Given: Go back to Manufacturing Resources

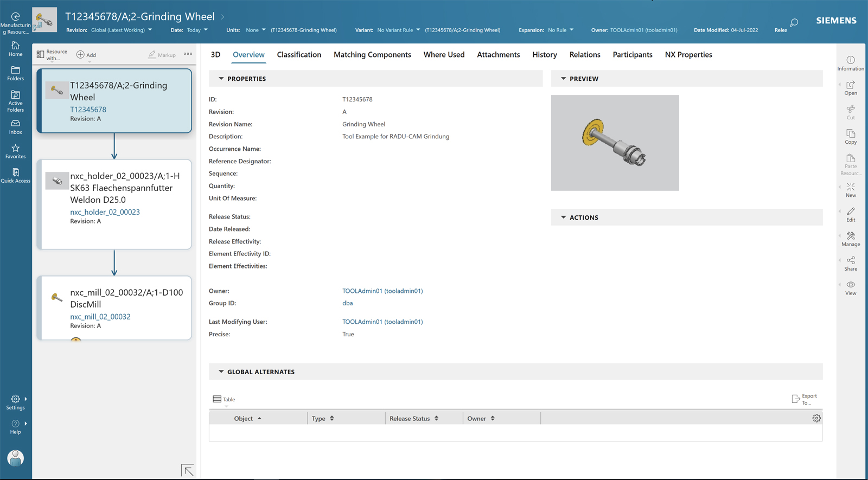Looking at the screenshot, I should 15,23.
